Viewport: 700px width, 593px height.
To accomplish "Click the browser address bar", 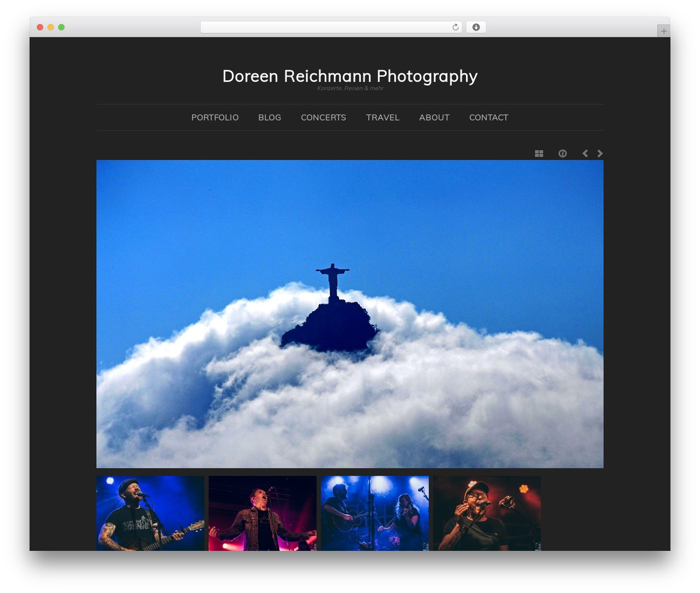I will 331,27.
